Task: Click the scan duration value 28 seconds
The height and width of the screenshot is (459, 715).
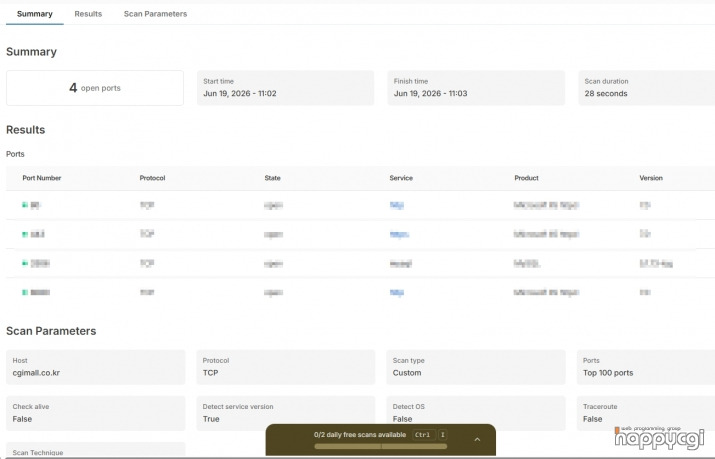Action: coord(606,93)
